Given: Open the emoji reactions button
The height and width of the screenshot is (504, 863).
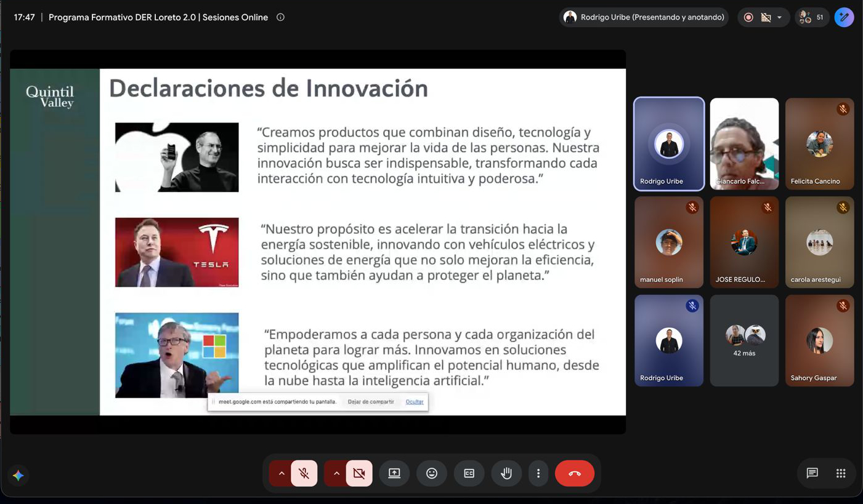Looking at the screenshot, I should pos(432,473).
